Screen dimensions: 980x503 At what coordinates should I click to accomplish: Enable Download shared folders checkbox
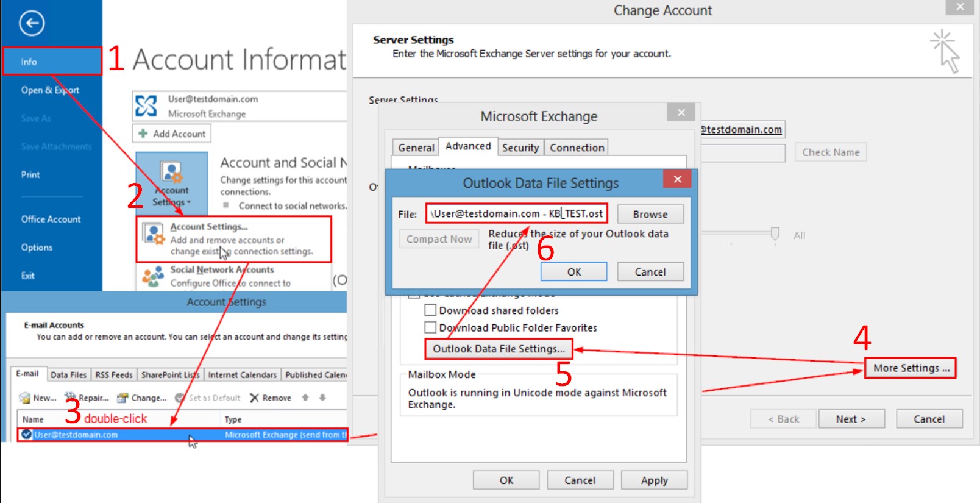430,310
